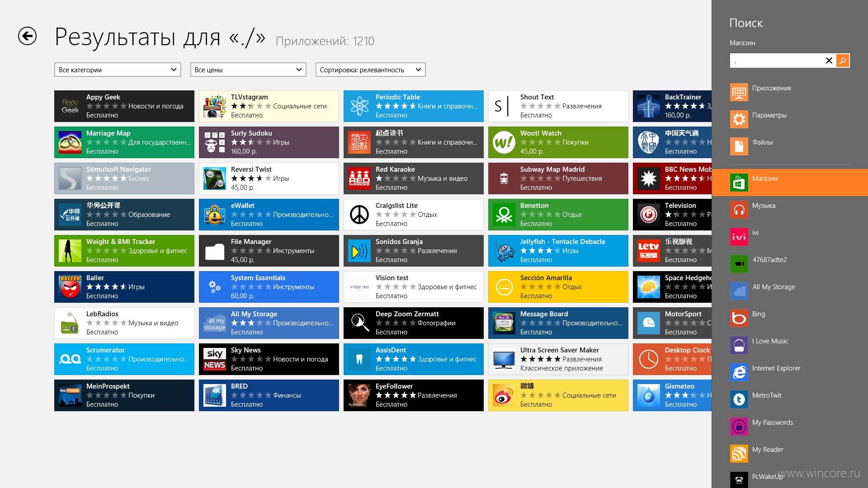Click the I Love Music sidebar icon
This screenshot has height=488, width=868.
[x=739, y=345]
